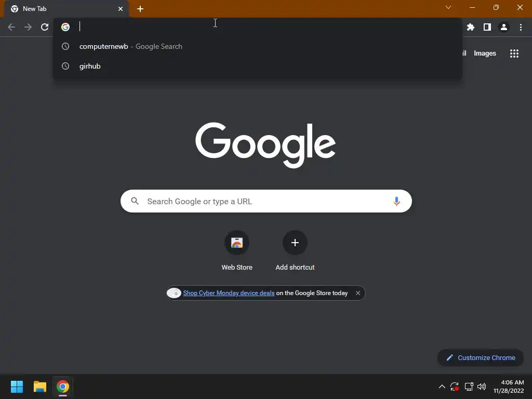The height and width of the screenshot is (399, 532).
Task: Open the Chrome profile avatar
Action: pos(504,27)
